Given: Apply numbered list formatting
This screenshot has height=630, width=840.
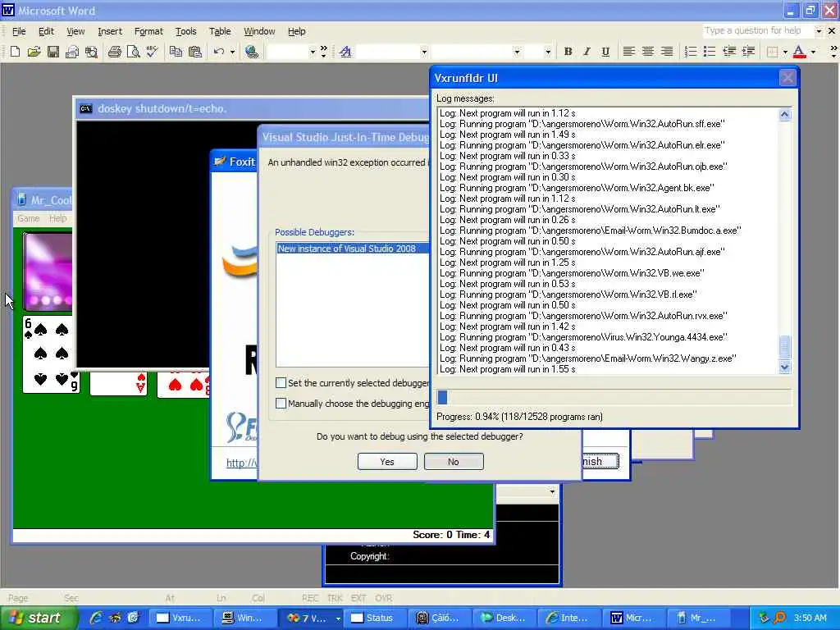Looking at the screenshot, I should coord(691,52).
